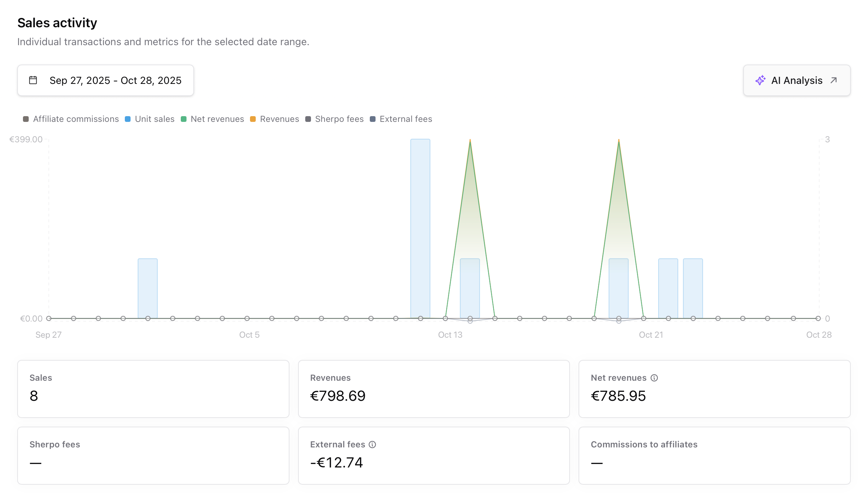868x494 pixels.
Task: Click the green Net revenues legend square
Action: [x=184, y=119]
